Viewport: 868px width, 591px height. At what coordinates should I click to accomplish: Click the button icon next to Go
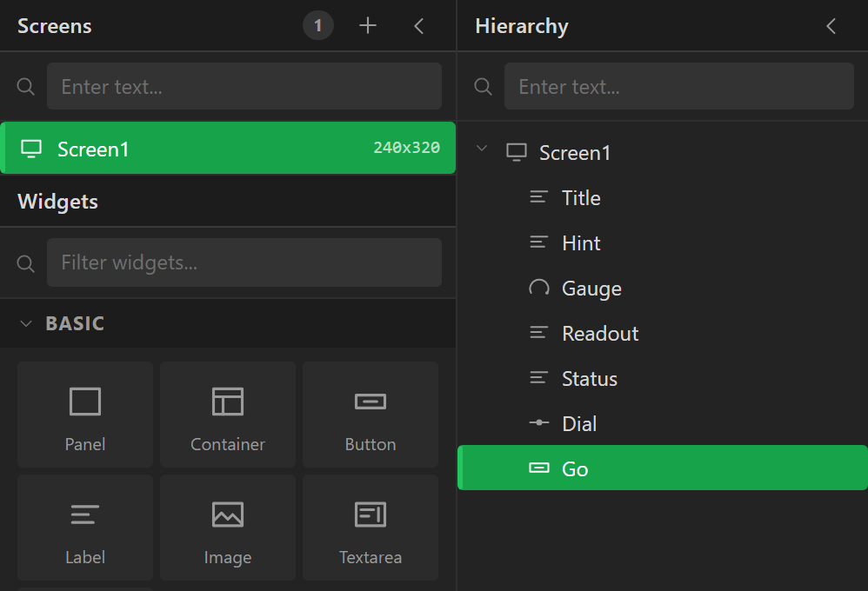(538, 468)
